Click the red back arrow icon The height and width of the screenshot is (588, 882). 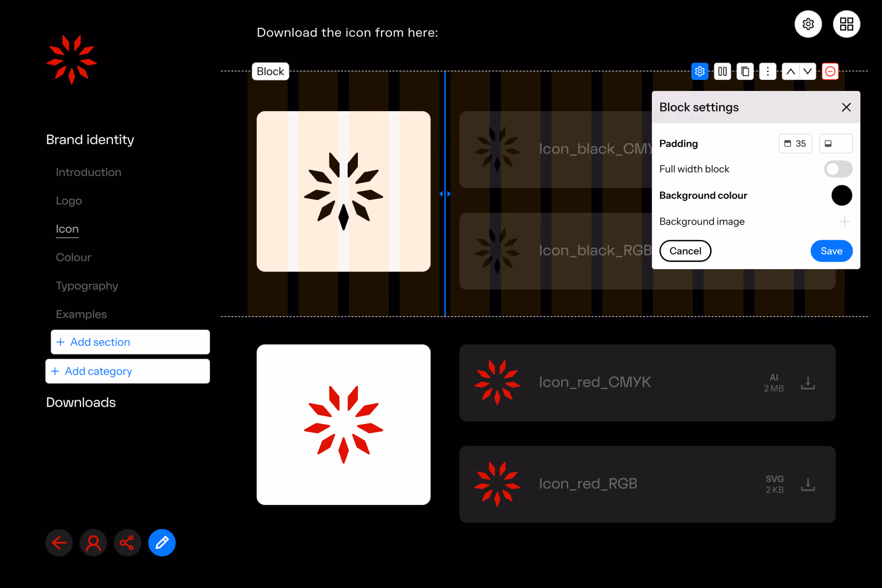[x=59, y=543]
